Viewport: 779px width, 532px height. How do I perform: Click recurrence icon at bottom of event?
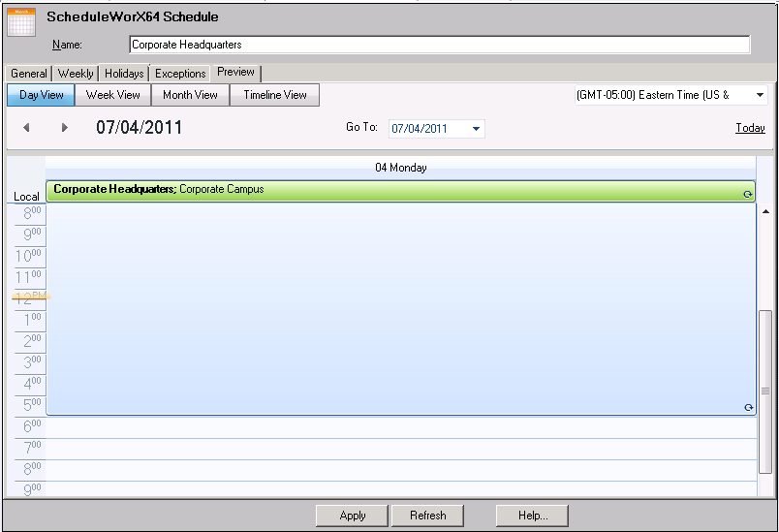[x=748, y=408]
